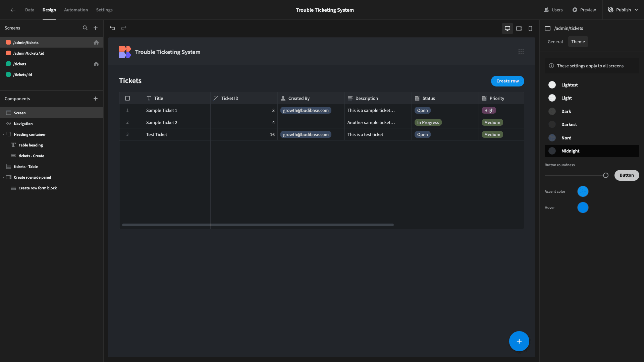Open the Publish dropdown

pos(623,10)
